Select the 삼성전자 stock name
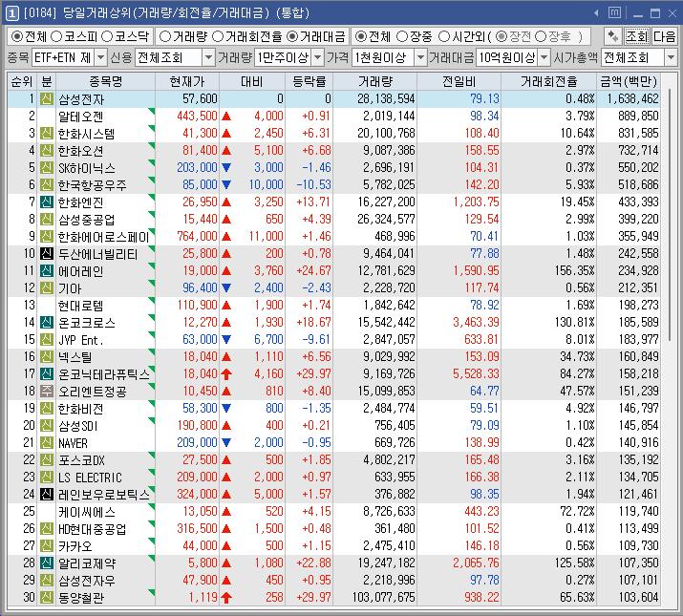Viewport: 683px width, 616px height. point(81,99)
